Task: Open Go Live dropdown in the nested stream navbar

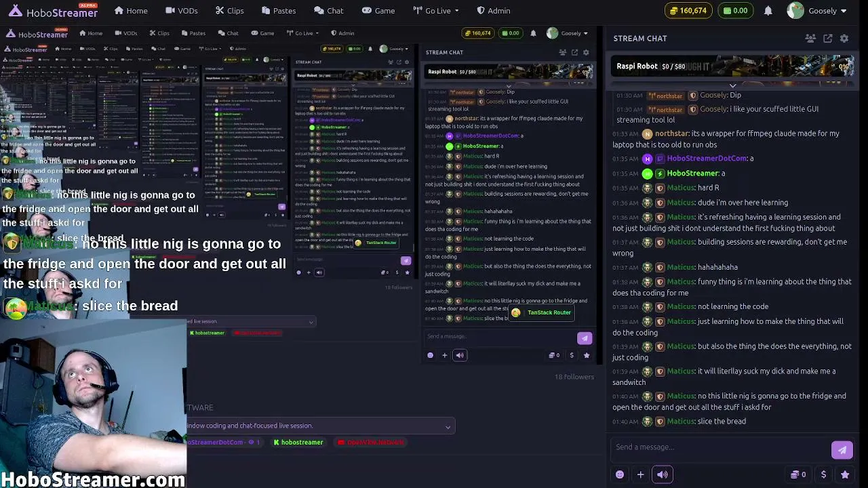Action: coord(301,33)
